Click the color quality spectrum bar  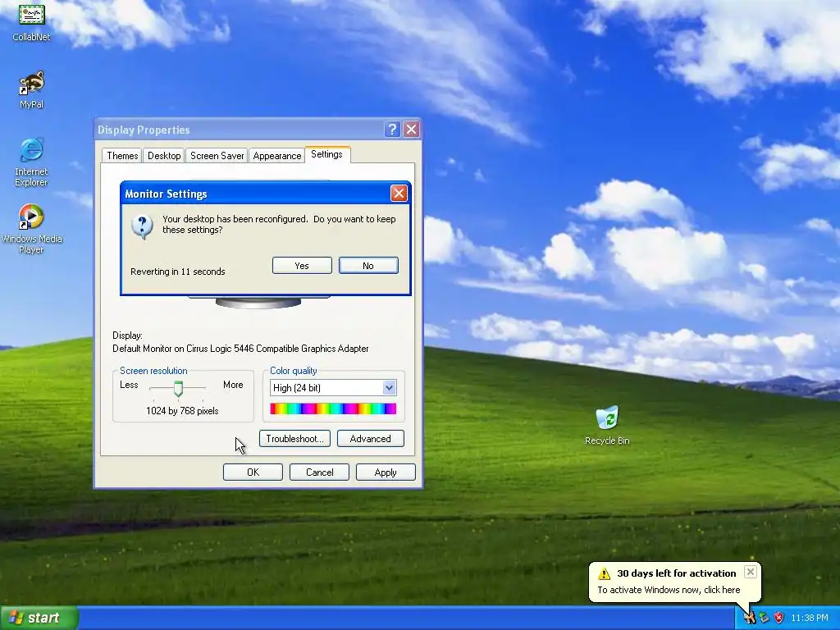pos(333,409)
